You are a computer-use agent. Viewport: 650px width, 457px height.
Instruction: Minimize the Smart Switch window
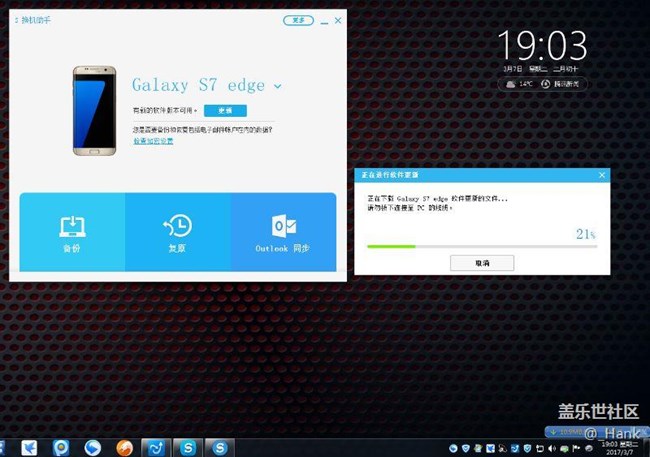coord(322,20)
